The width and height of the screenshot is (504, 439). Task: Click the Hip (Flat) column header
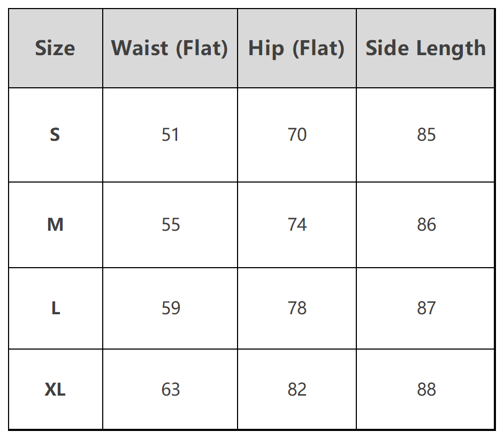tap(296, 48)
